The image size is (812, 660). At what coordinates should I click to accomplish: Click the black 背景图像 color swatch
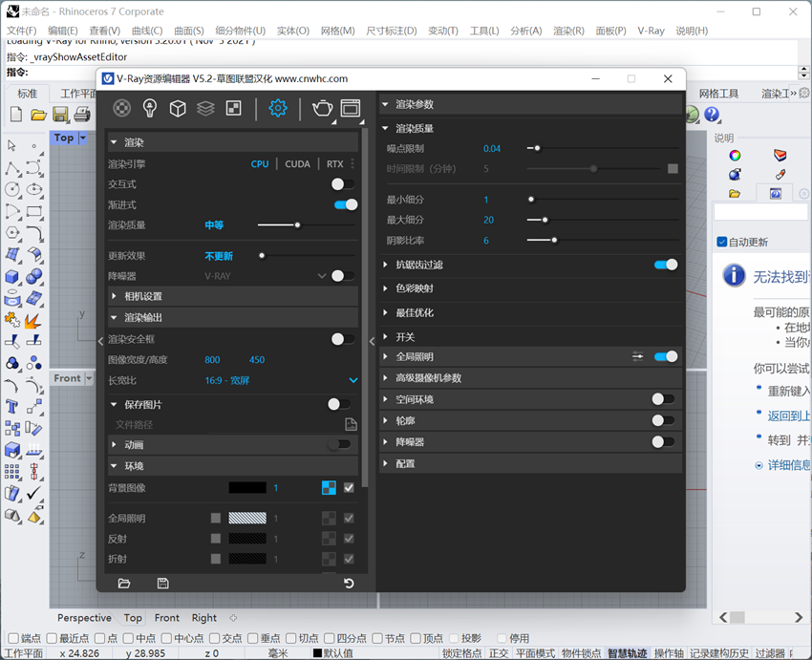[247, 488]
